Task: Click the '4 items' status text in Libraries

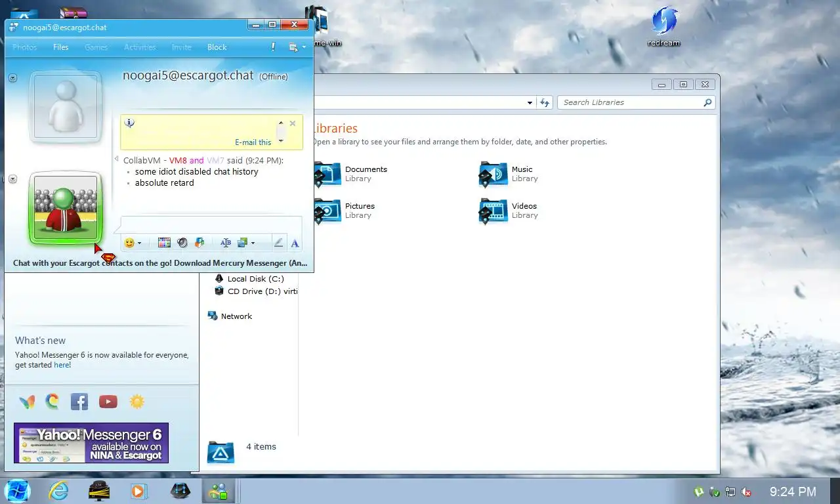Action: coord(261,447)
